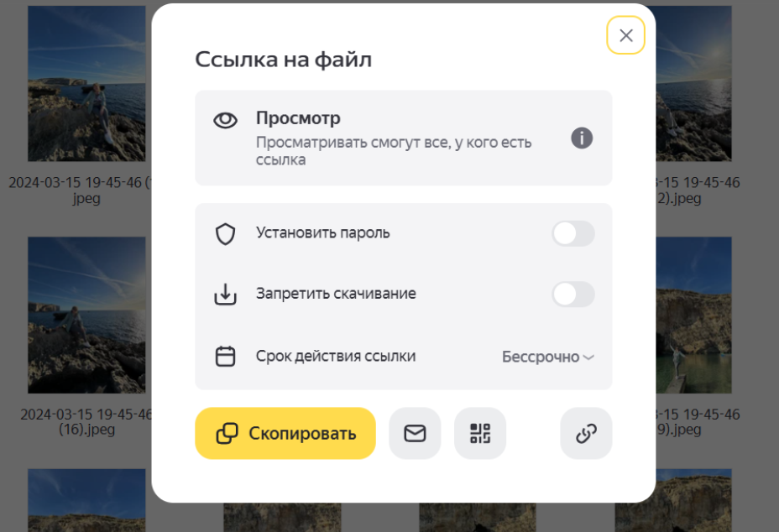Close the Ссылка на файл dialog
This screenshot has width=779, height=532.
[626, 35]
